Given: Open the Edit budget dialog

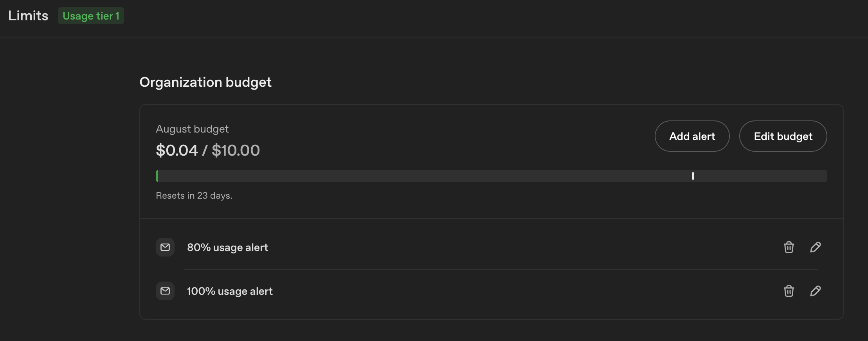Looking at the screenshot, I should (783, 136).
